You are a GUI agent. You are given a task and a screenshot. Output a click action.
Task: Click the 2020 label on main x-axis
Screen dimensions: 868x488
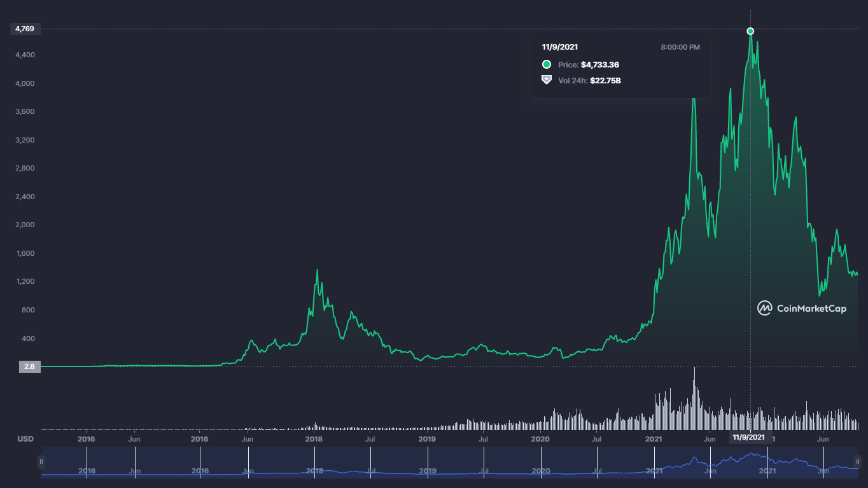coord(540,439)
